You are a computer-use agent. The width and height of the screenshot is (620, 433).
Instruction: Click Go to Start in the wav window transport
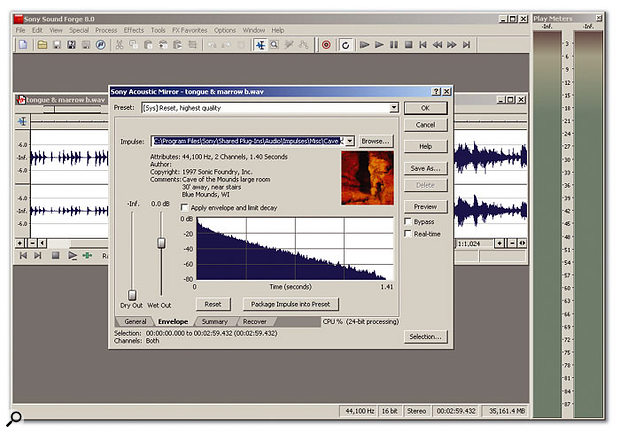coord(23,256)
